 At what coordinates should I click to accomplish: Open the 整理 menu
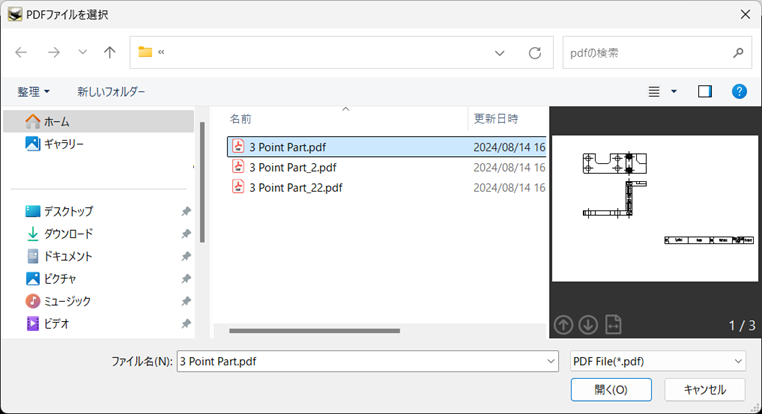pyautogui.click(x=33, y=91)
